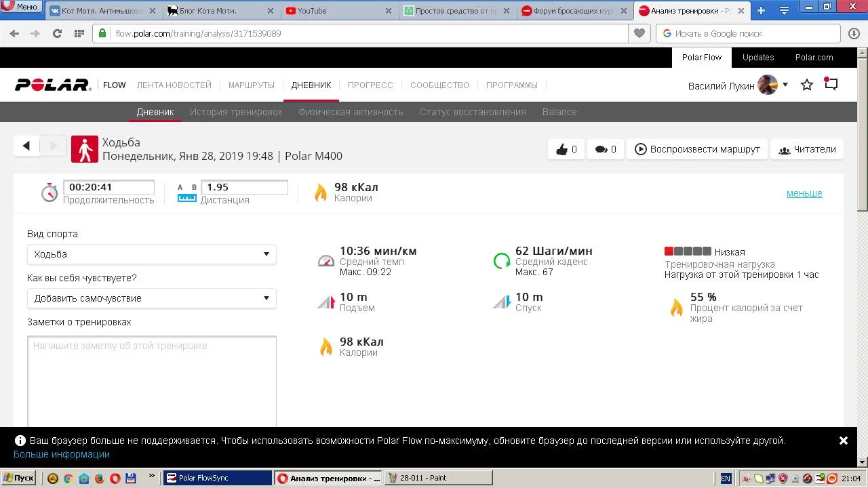
Task: Open the ПРОГРЕСС menu item
Action: pyautogui.click(x=370, y=85)
